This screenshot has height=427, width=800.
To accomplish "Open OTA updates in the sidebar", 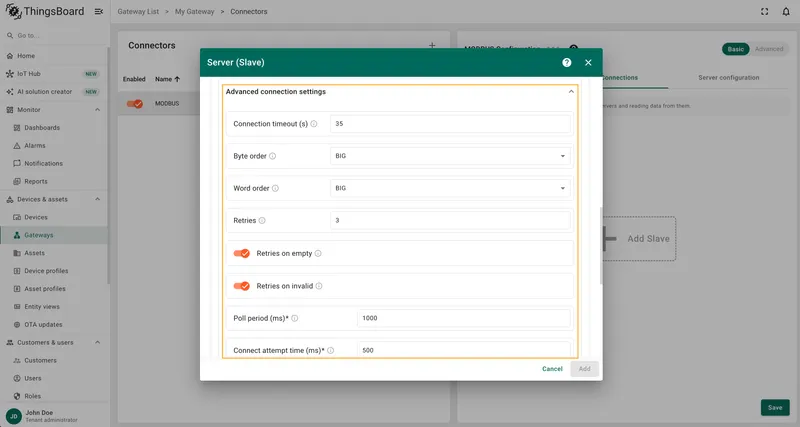I will click(x=54, y=324).
